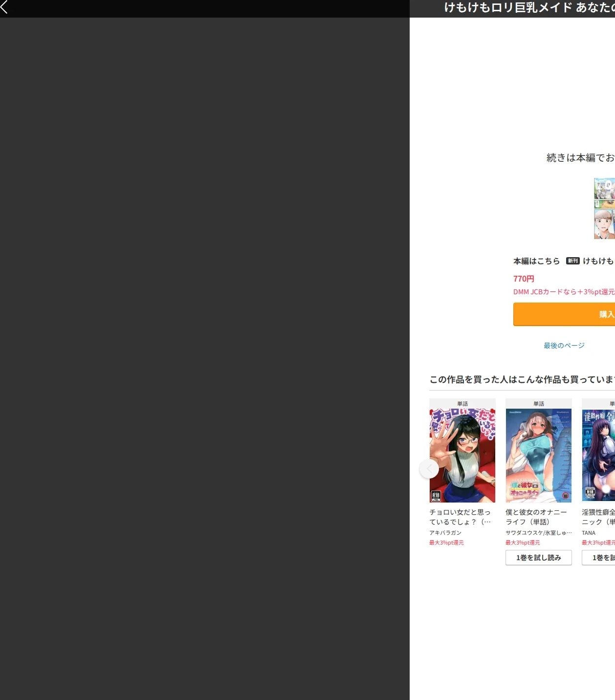Open the 僕と彼女のオナニーライフ cover thumbnail

[539, 456]
